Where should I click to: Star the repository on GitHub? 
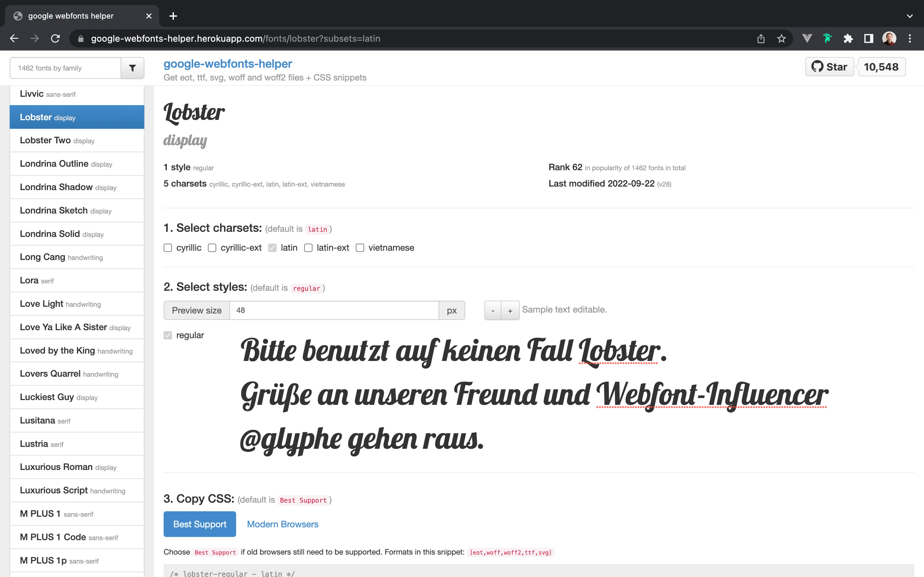point(829,66)
